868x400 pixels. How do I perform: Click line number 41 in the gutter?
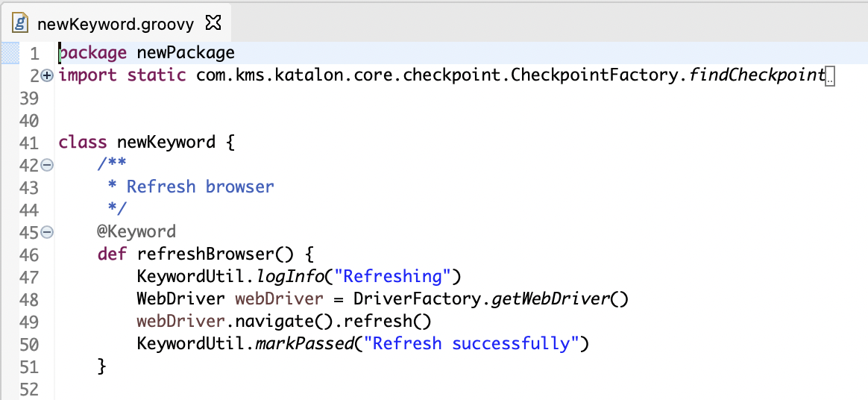coord(29,143)
